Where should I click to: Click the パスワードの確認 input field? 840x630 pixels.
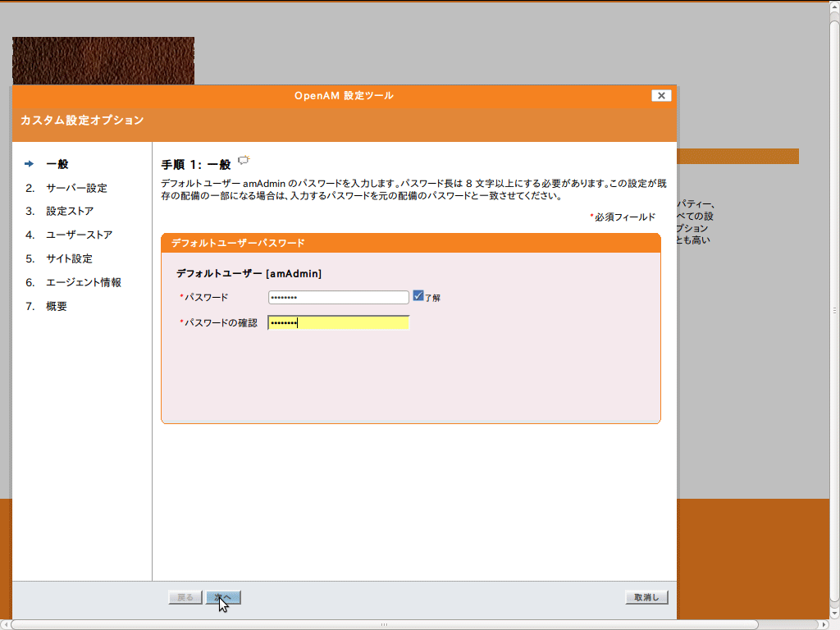339,322
